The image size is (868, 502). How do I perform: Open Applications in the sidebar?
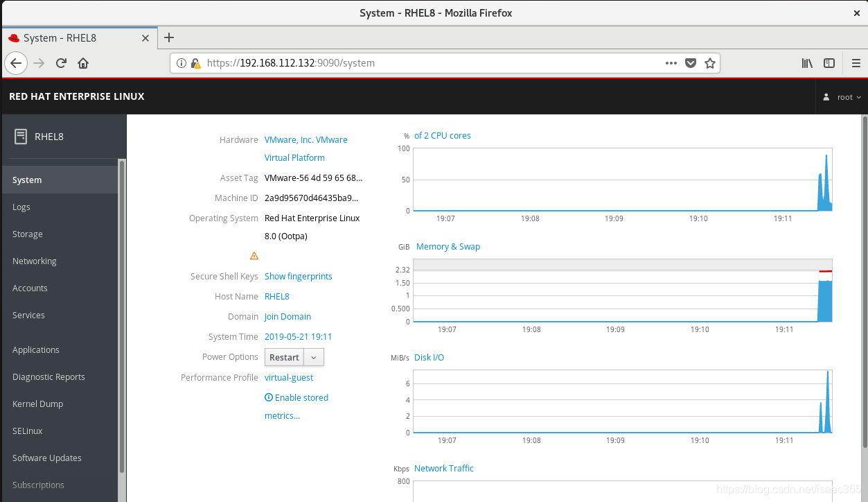coord(59,349)
